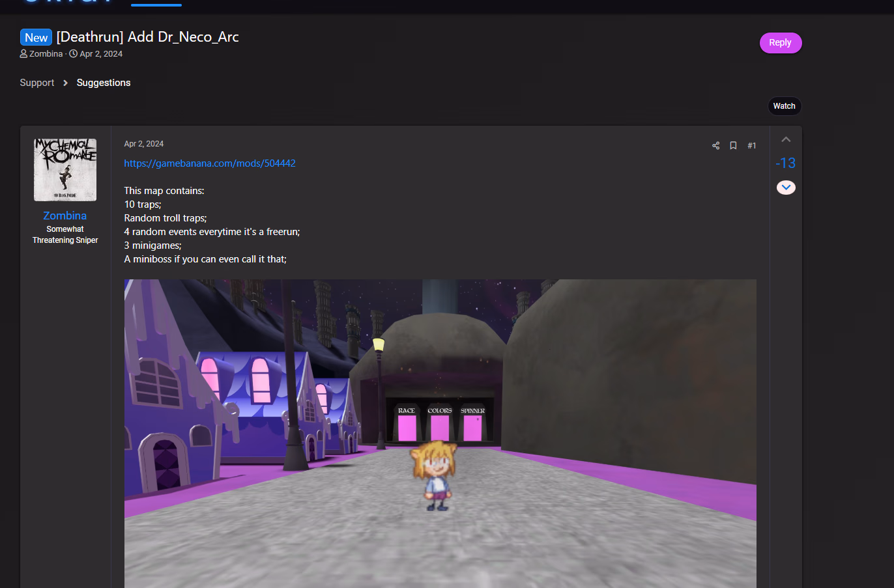894x588 pixels.
Task: Open the Suggestions breadcrumb
Action: (x=104, y=83)
